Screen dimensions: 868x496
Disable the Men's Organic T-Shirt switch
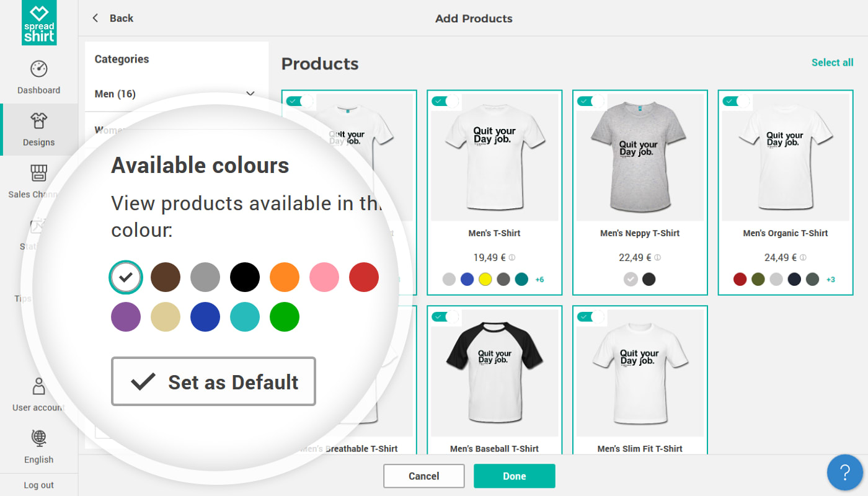(x=736, y=101)
